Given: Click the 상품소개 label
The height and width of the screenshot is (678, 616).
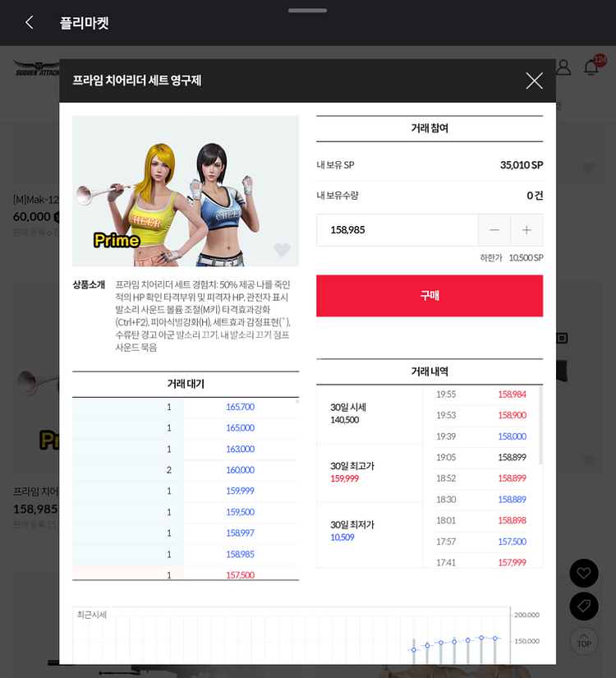Looking at the screenshot, I should tap(89, 284).
